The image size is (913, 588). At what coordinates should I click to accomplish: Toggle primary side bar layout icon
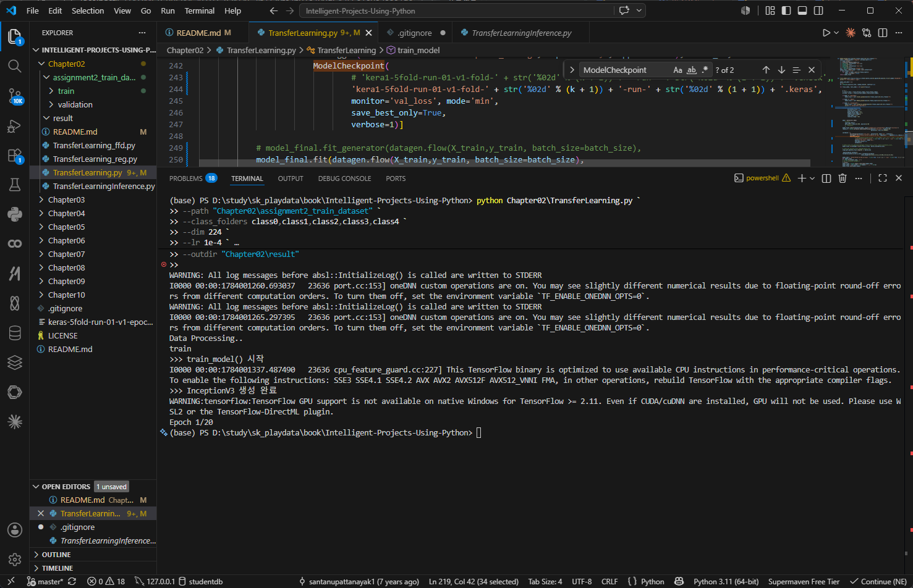coord(786,10)
